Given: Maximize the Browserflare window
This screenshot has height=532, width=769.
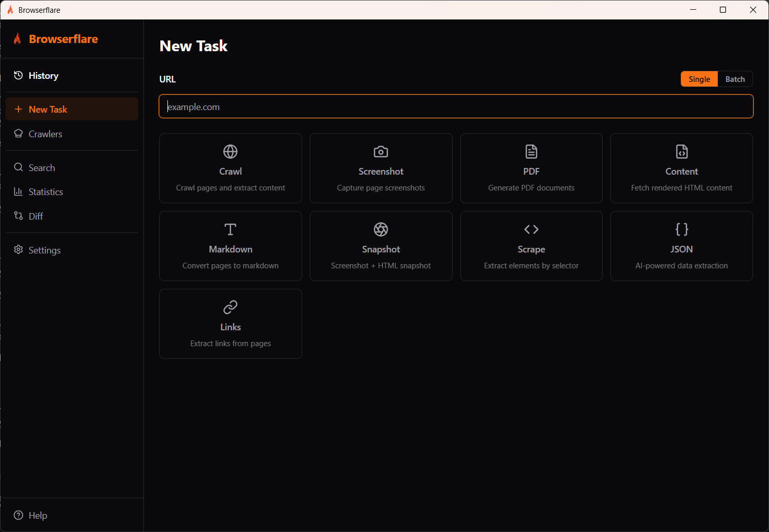Looking at the screenshot, I should click(723, 10).
